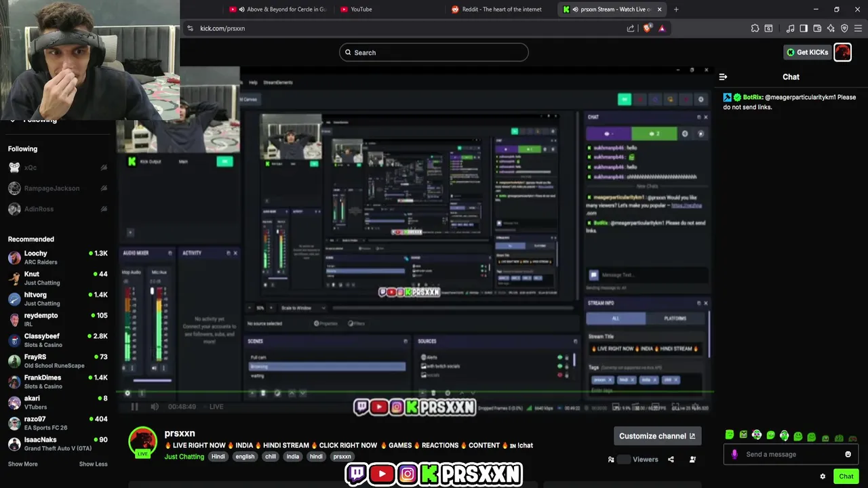Click the share icon below the stream
The height and width of the screenshot is (488, 868).
pos(671,459)
